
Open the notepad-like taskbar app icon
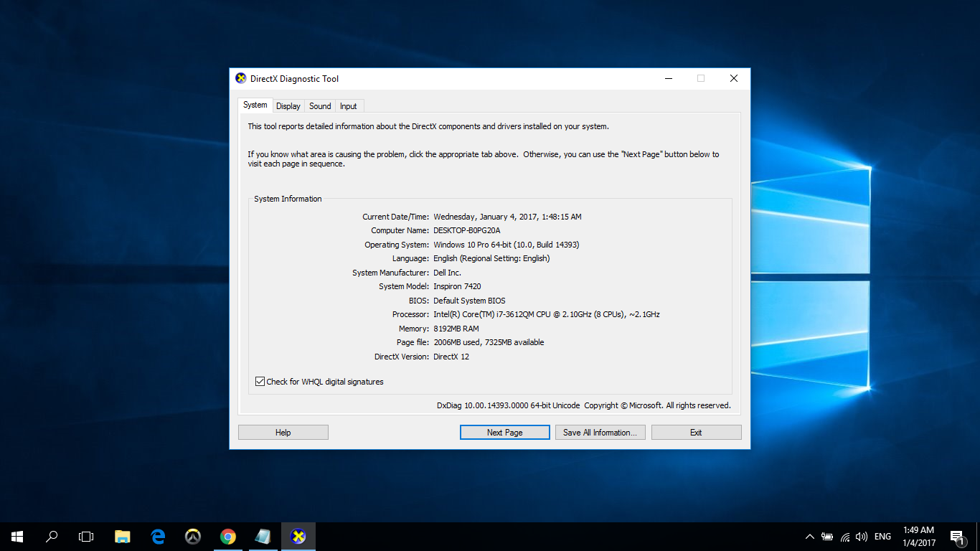pos(263,536)
